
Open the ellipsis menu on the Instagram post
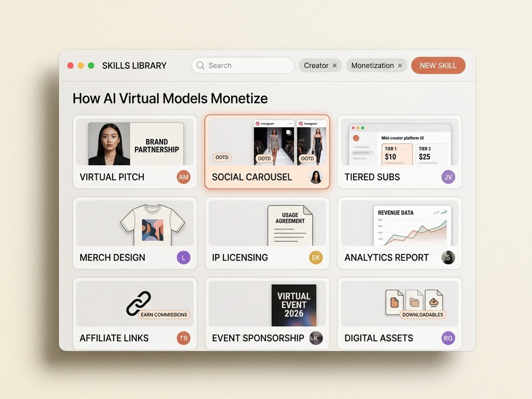pyautogui.click(x=290, y=124)
